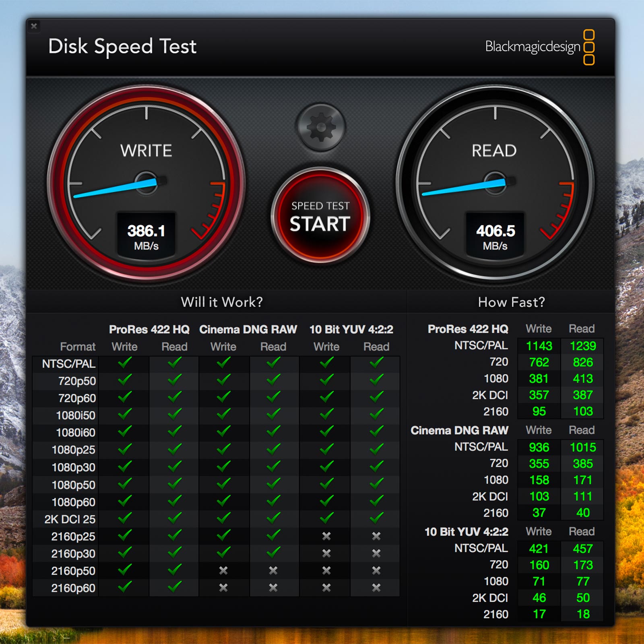Open settings with the gear icon
The height and width of the screenshot is (644, 644).
(x=321, y=127)
